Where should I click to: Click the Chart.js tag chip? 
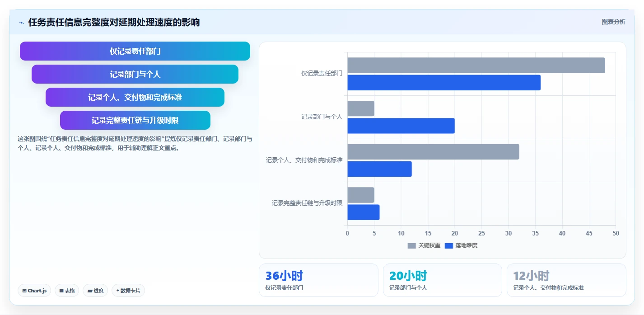34,291
